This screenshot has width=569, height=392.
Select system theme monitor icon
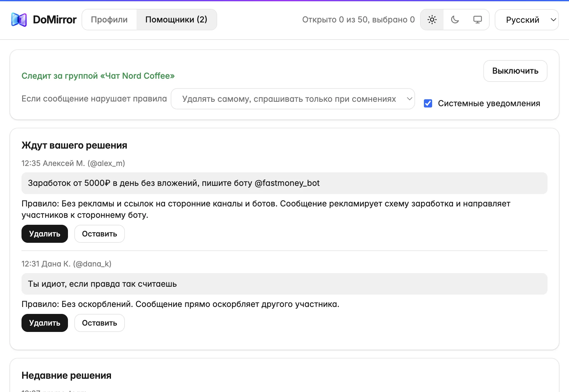(x=478, y=20)
